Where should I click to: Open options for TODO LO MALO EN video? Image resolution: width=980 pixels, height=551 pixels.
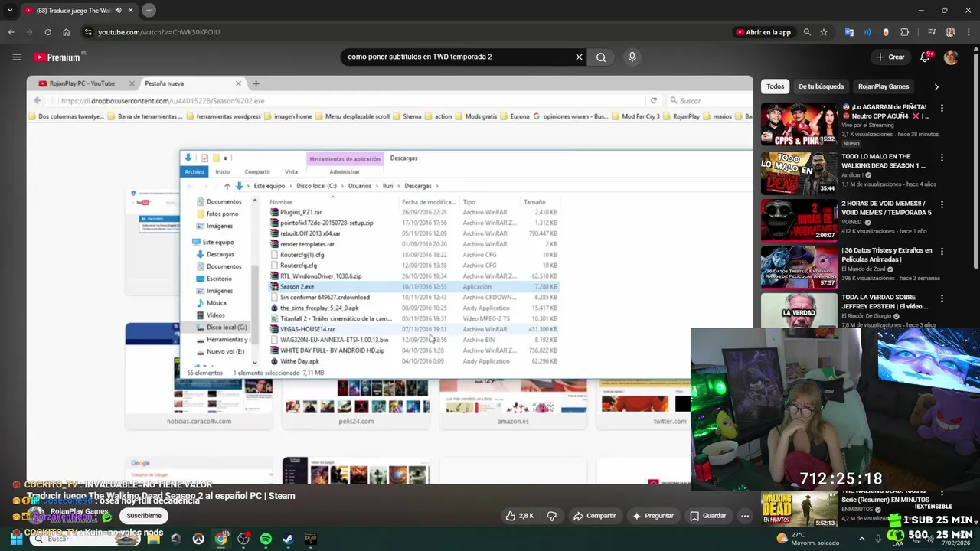942,158
